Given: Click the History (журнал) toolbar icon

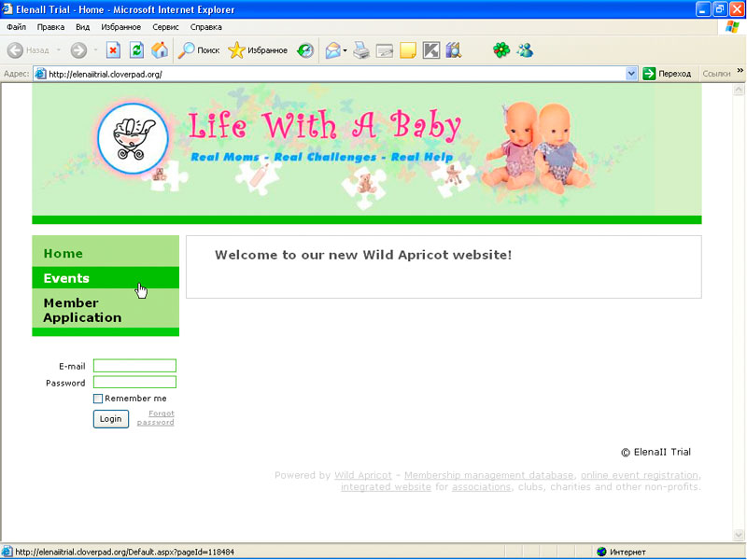Looking at the screenshot, I should click(305, 50).
